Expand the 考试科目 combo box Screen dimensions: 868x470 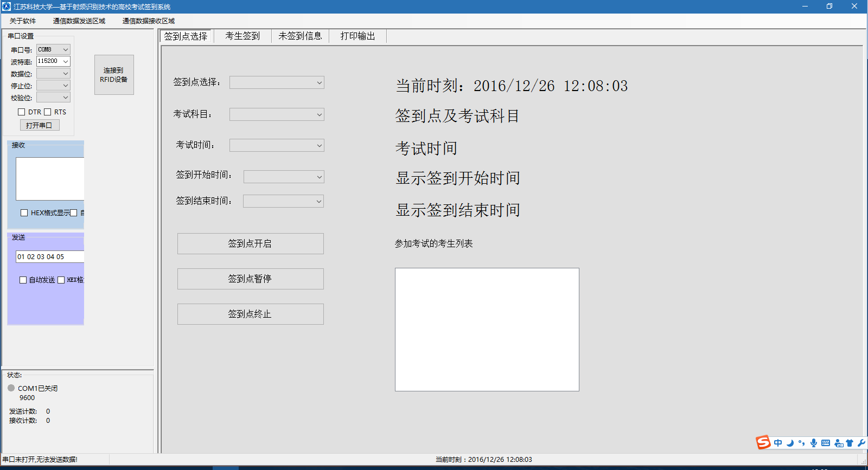click(277, 114)
